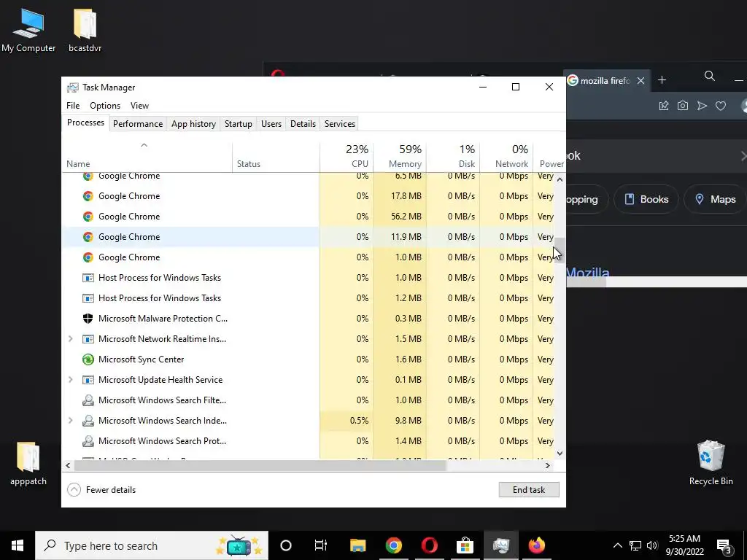Open the File menu
The width and height of the screenshot is (747, 560).
pyautogui.click(x=73, y=106)
